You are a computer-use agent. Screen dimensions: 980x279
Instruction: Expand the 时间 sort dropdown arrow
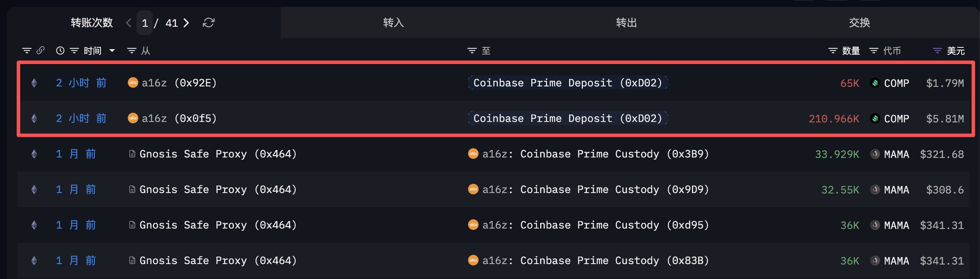(112, 51)
